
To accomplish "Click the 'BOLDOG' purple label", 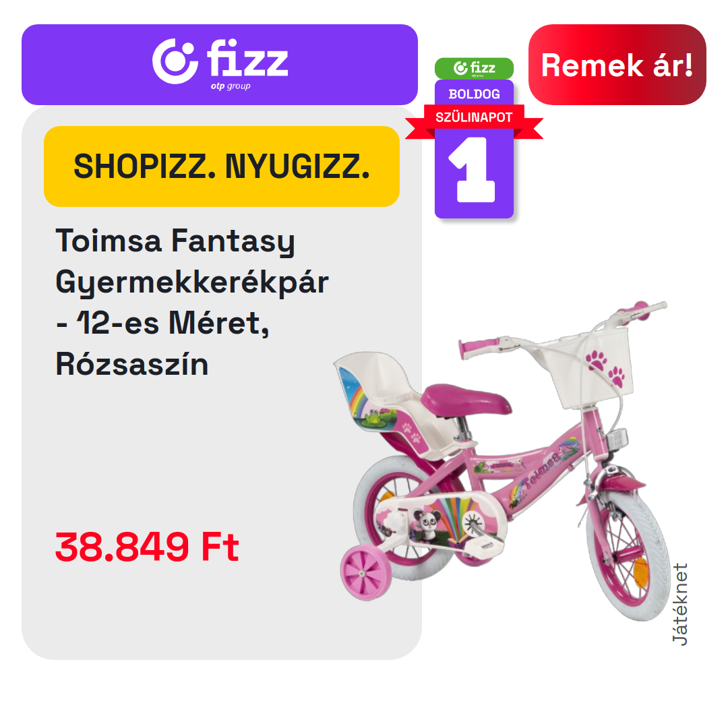I will 474,94.
